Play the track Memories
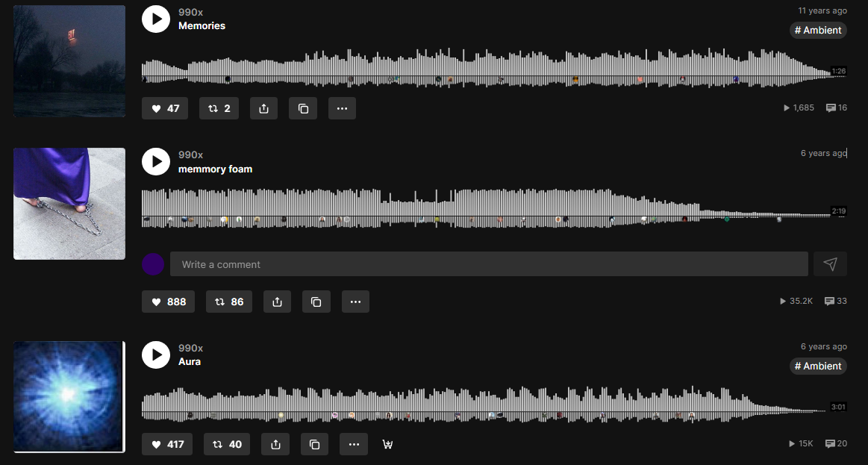 pyautogui.click(x=156, y=19)
